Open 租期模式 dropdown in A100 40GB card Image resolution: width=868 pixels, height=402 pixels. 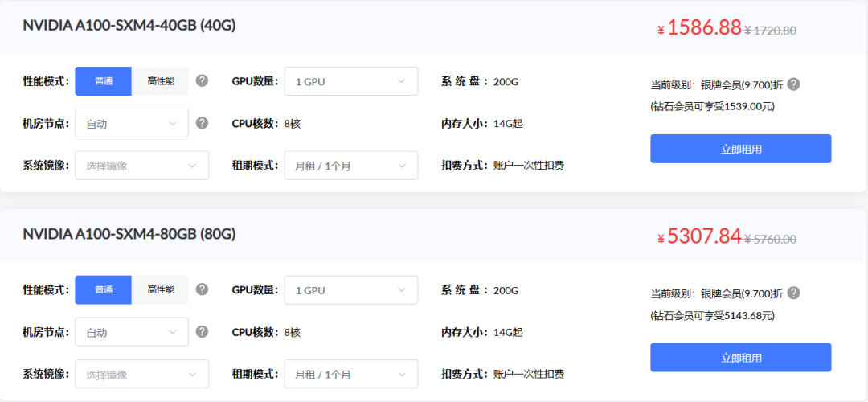click(351, 166)
